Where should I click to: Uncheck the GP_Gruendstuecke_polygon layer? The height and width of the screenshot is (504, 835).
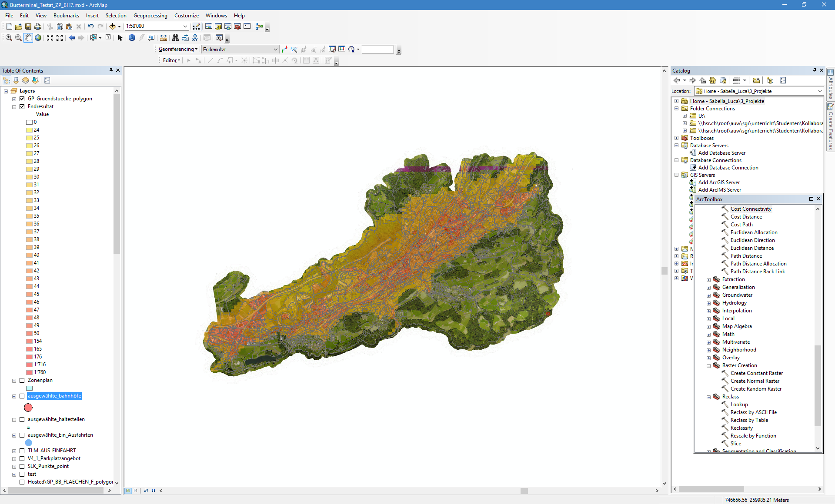coord(22,99)
